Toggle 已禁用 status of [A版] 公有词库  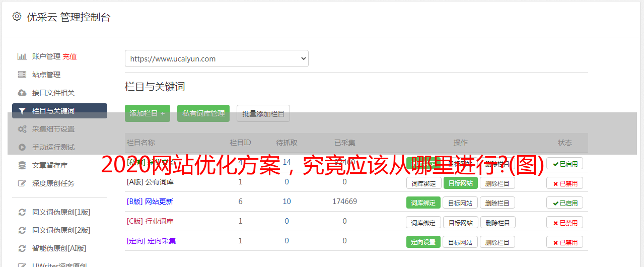pyautogui.click(x=565, y=183)
